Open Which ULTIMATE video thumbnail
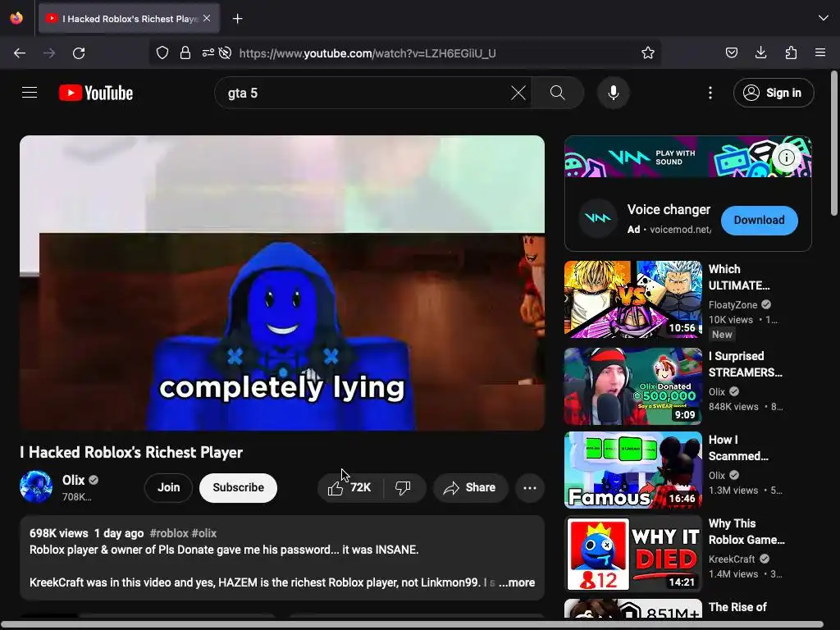This screenshot has height=630, width=840. pos(632,299)
